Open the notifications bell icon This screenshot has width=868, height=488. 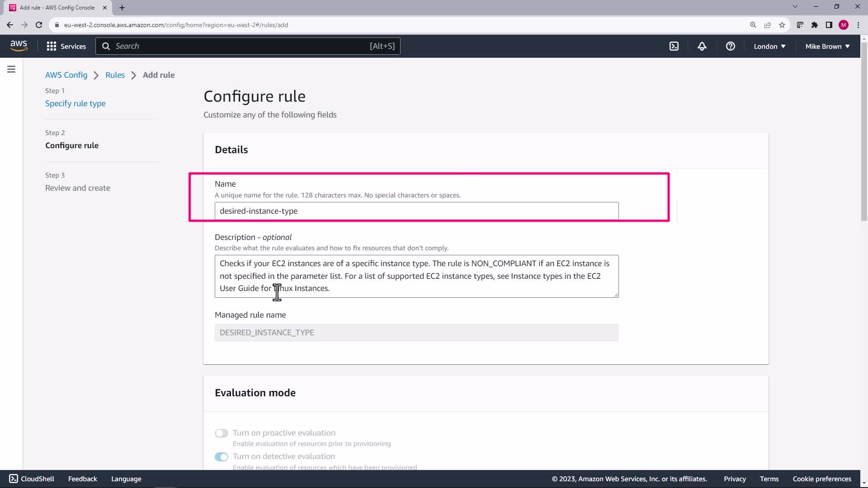click(702, 47)
